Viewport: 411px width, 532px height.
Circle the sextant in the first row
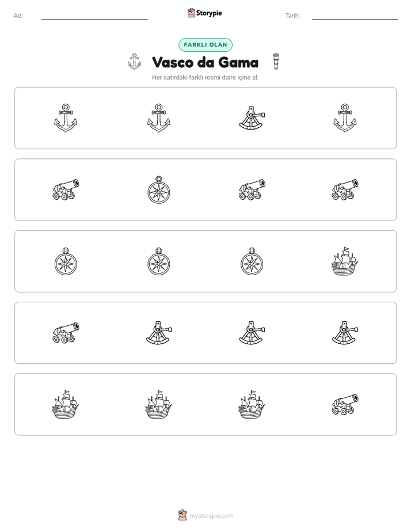[x=252, y=118]
